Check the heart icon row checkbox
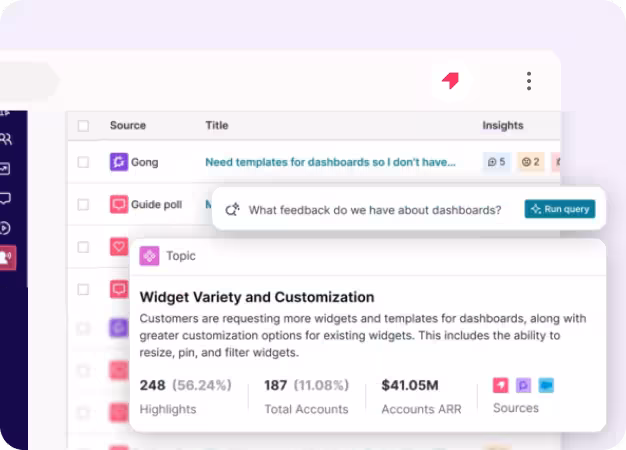626x450 pixels. (83, 247)
